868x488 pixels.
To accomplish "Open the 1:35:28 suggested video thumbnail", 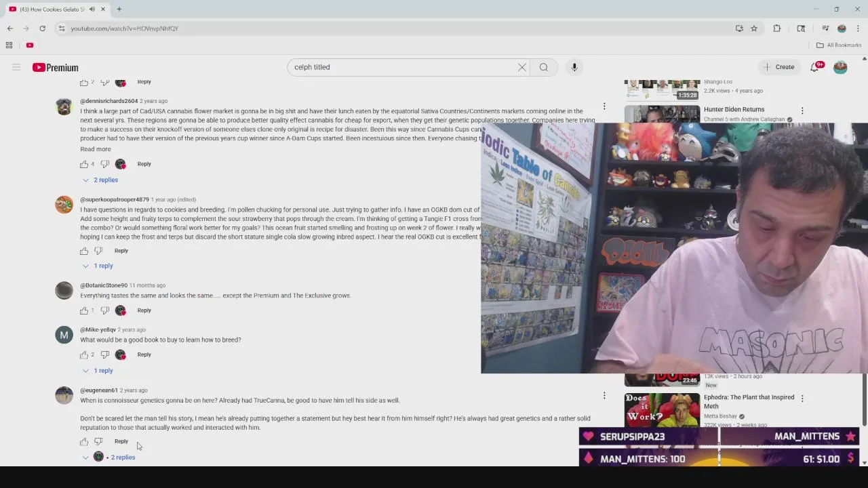I will pos(662,89).
